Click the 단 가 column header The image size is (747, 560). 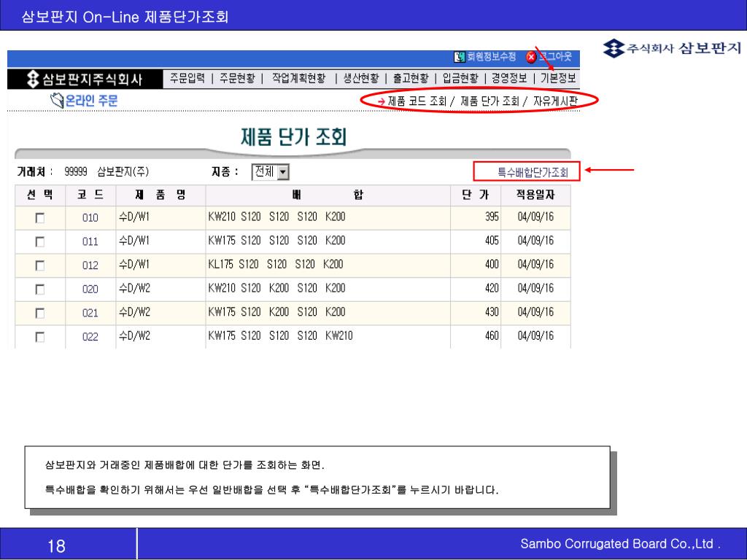[476, 195]
